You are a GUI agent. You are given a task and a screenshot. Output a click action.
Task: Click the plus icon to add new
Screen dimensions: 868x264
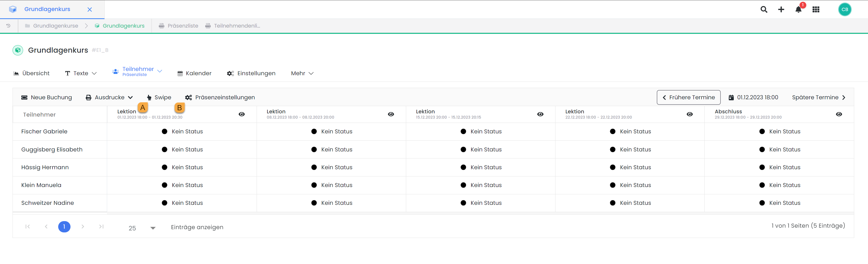781,10
